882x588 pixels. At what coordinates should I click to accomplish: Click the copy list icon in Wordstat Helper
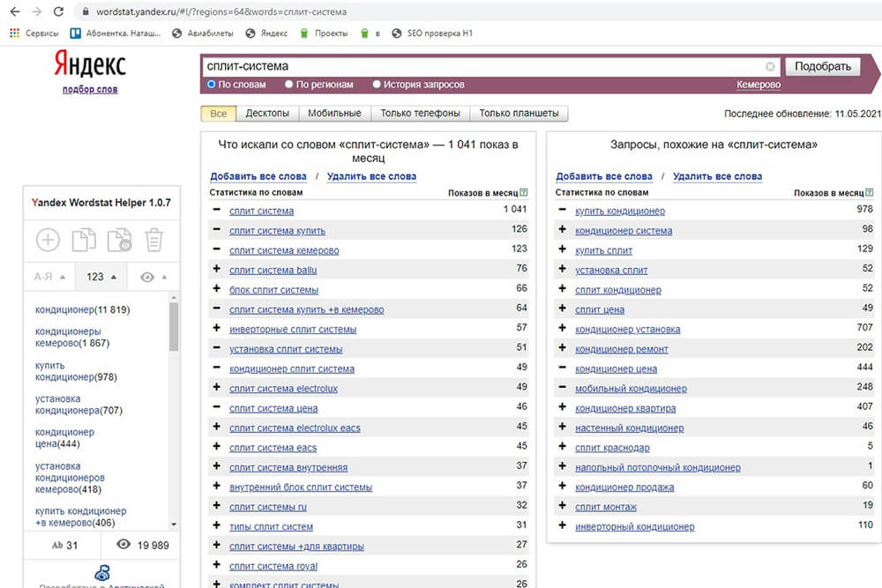[84, 240]
